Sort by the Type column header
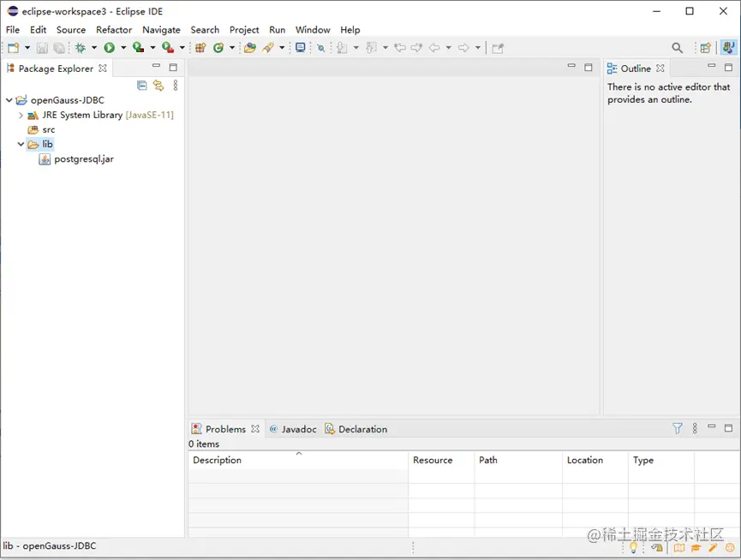The width and height of the screenshot is (741, 560). tap(661, 460)
